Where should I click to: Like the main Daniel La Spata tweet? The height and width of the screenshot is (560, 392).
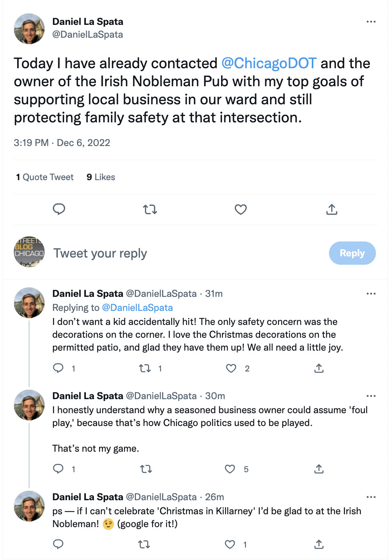(241, 209)
